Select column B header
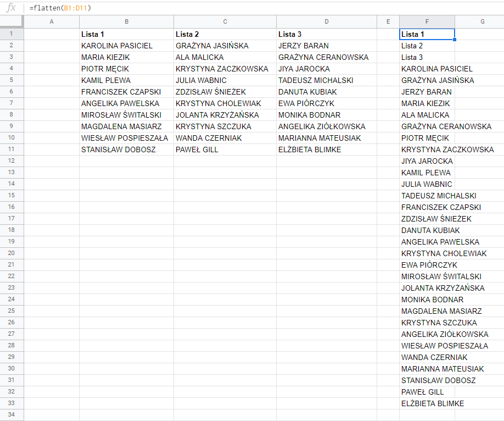 [126, 21]
